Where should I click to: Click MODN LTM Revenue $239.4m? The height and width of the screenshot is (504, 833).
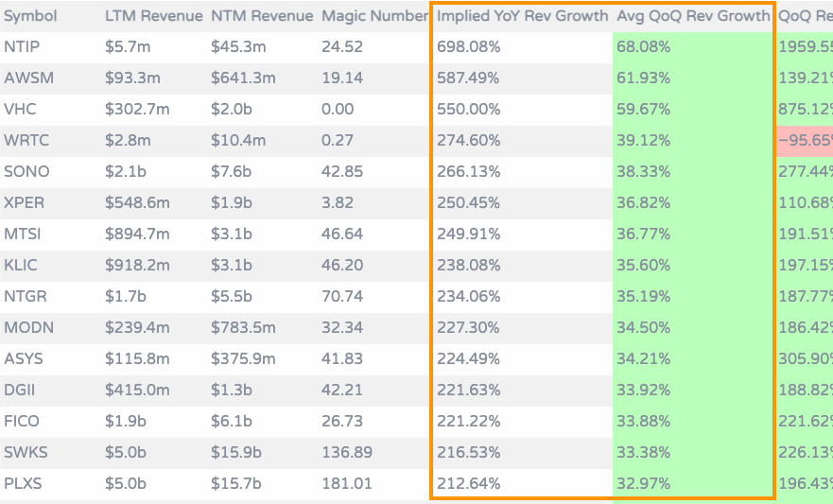tap(137, 328)
